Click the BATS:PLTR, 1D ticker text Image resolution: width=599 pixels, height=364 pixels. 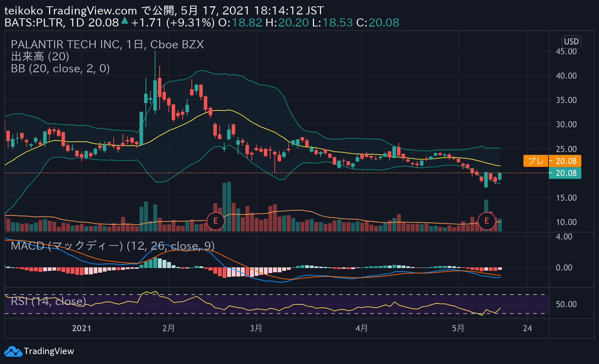point(45,23)
